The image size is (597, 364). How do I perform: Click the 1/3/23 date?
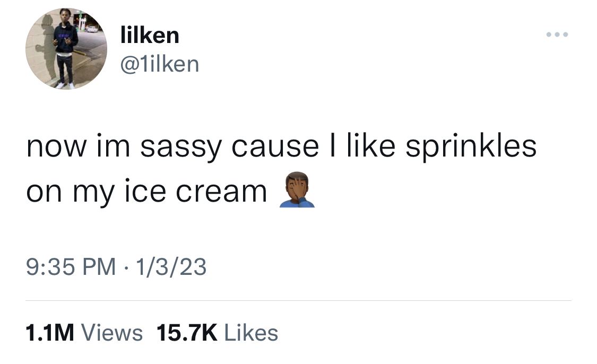(171, 266)
